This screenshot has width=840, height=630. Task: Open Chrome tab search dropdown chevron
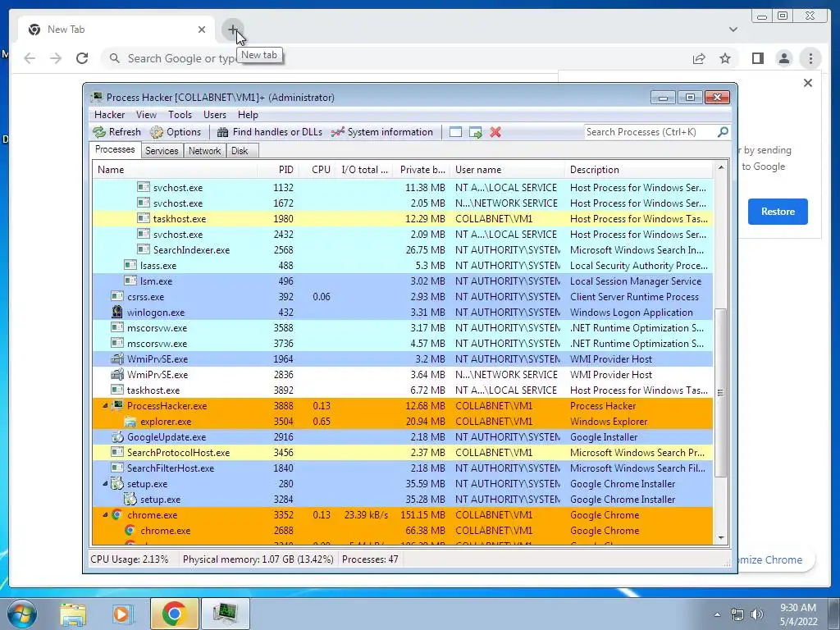click(x=733, y=30)
